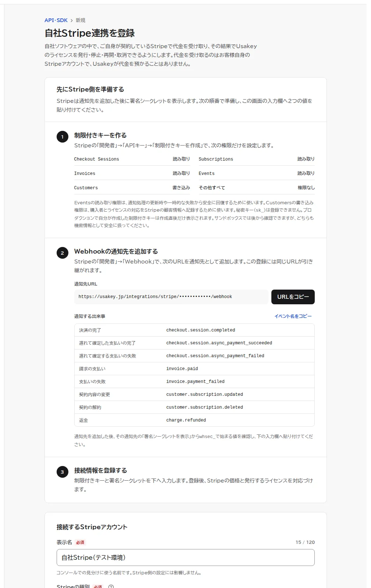The image size is (371, 588).
Task: Click the 決済の完了 row label
Action: pyautogui.click(x=90, y=330)
